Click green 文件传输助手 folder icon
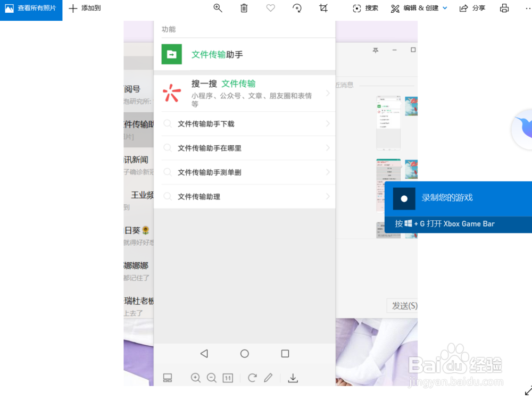Viewport: 532px width, 400px height. (171, 54)
